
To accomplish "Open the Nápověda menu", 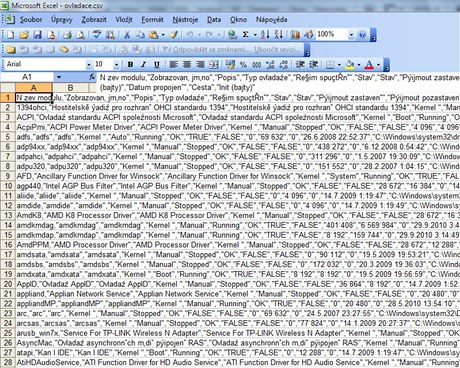I will click(x=271, y=20).
